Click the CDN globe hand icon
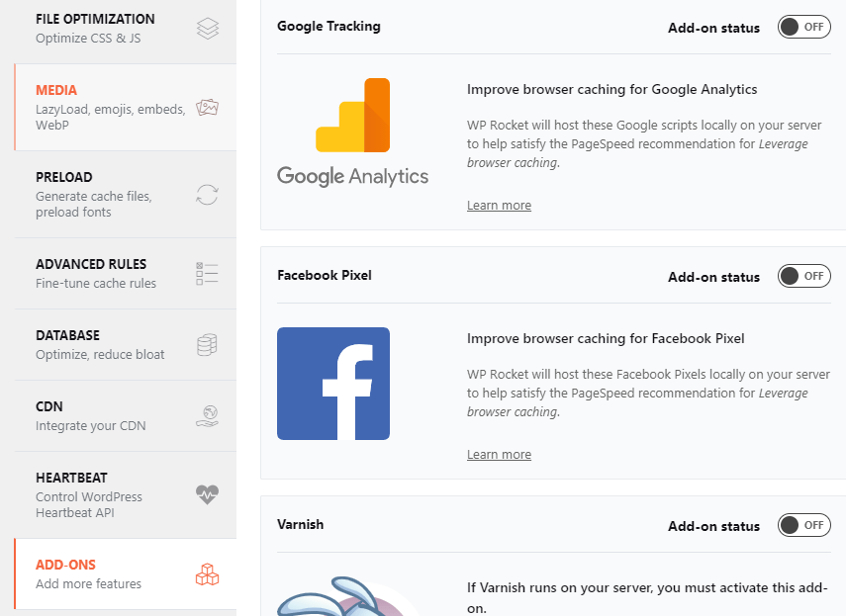 (x=207, y=416)
